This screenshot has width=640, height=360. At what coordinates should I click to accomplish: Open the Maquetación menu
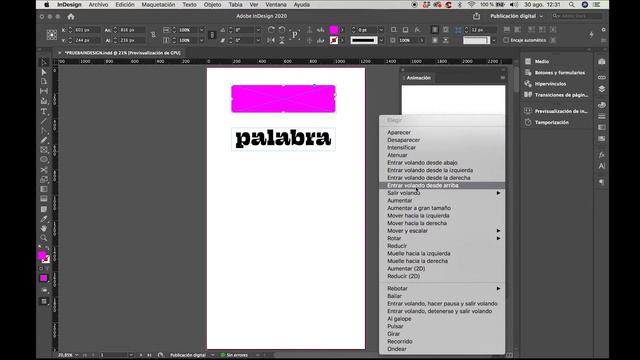(x=158, y=4)
